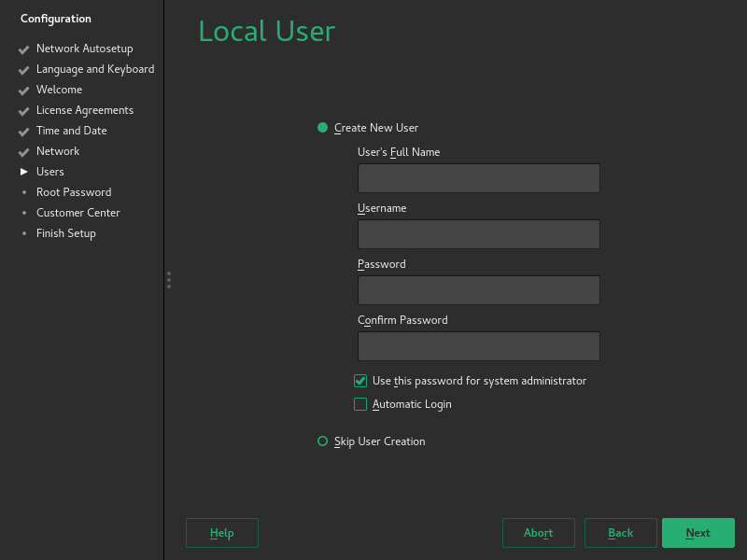Click the checkmark beside Network Autosetup
Screen dimensions: 747x560
23,49
